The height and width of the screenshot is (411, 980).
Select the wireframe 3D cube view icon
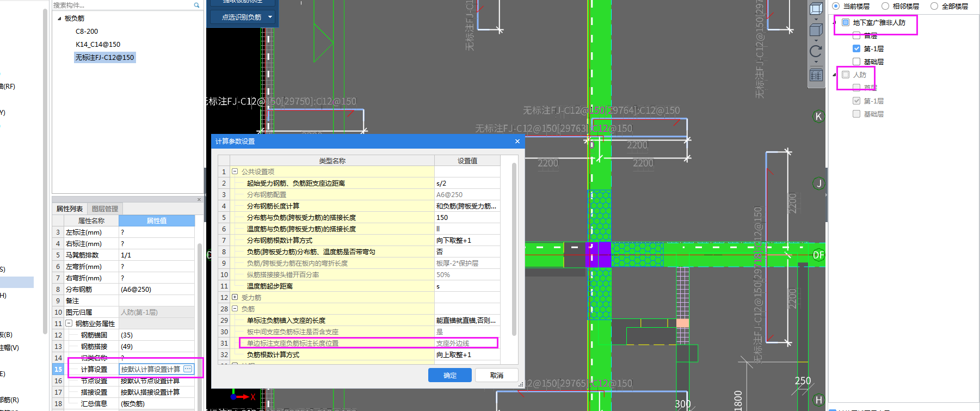[816, 9]
